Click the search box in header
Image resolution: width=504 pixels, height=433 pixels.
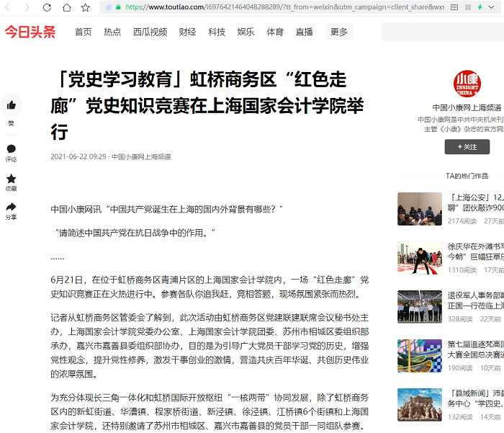click(443, 32)
